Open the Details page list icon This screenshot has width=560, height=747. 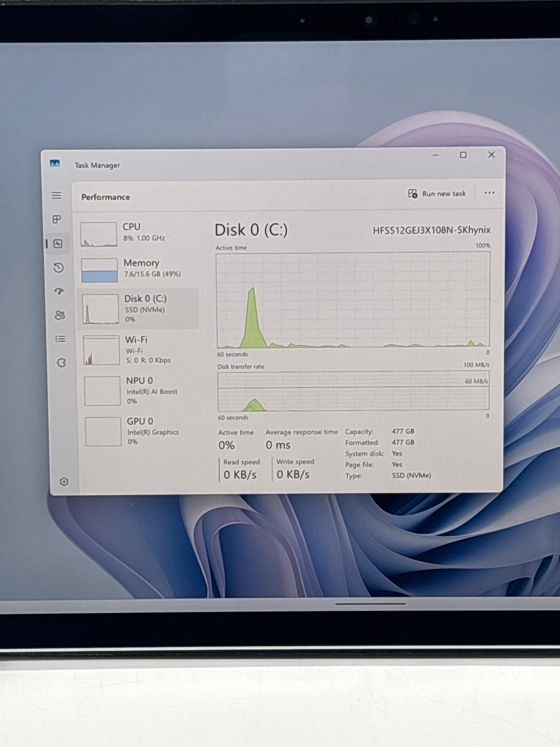pos(61,339)
